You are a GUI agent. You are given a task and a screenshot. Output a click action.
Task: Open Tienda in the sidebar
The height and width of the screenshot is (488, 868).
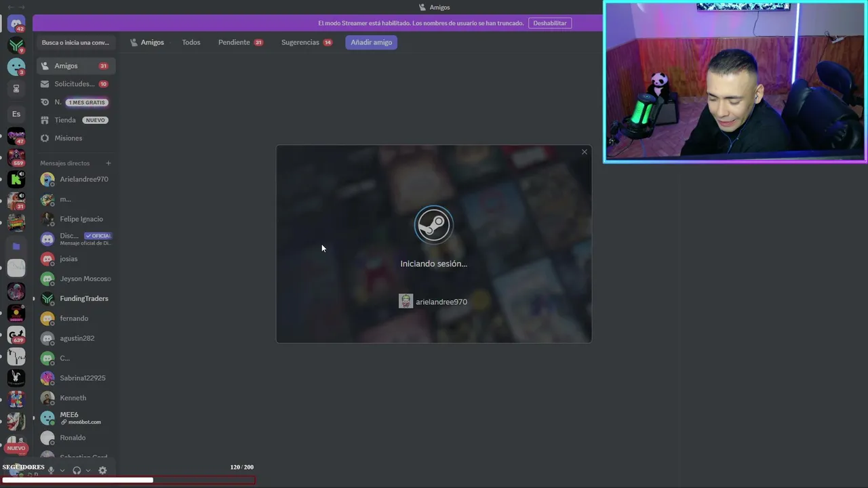[76, 120]
